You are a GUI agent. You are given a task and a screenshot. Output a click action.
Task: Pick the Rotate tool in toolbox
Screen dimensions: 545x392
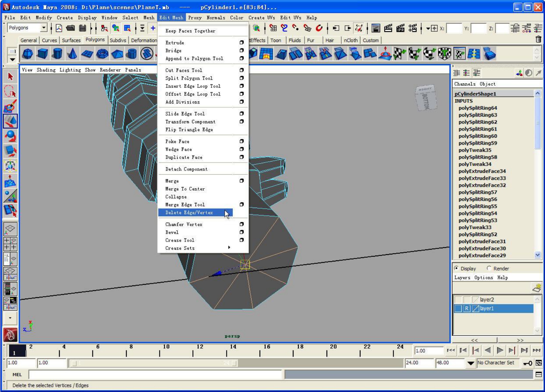10,136
